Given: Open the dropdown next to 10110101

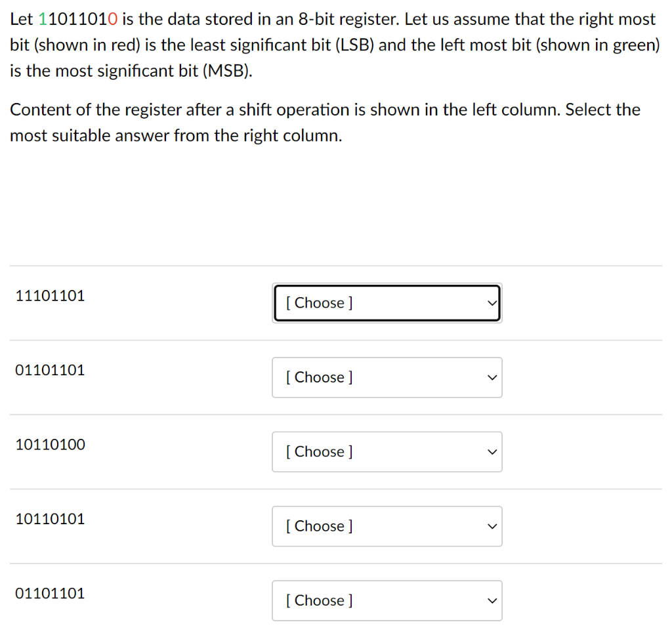Looking at the screenshot, I should [387, 526].
